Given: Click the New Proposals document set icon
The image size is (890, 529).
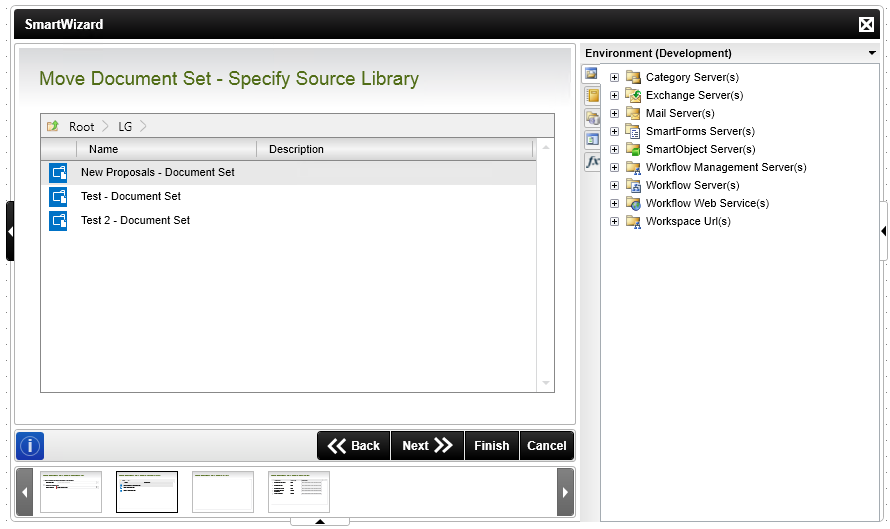Looking at the screenshot, I should point(58,173).
